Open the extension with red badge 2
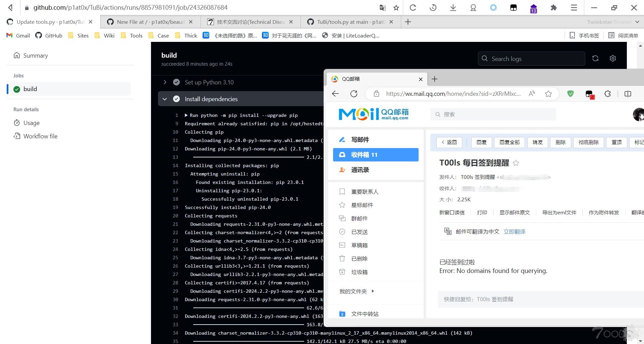 pos(589,94)
